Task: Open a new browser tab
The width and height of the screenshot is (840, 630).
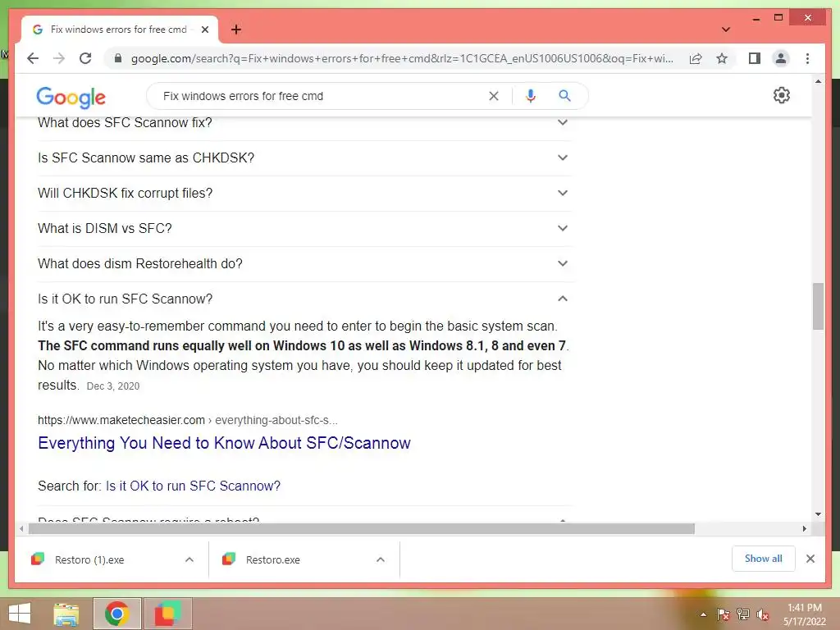Action: (236, 30)
